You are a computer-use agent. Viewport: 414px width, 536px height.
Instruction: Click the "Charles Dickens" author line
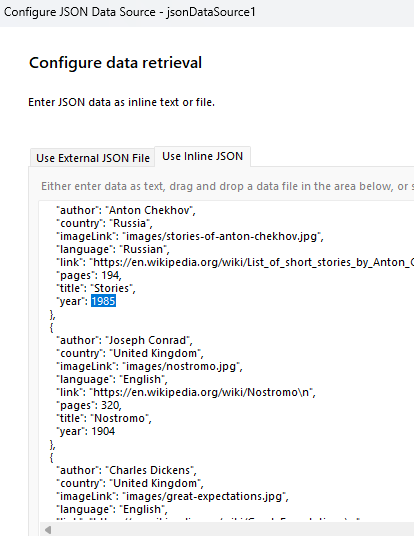coord(126,470)
